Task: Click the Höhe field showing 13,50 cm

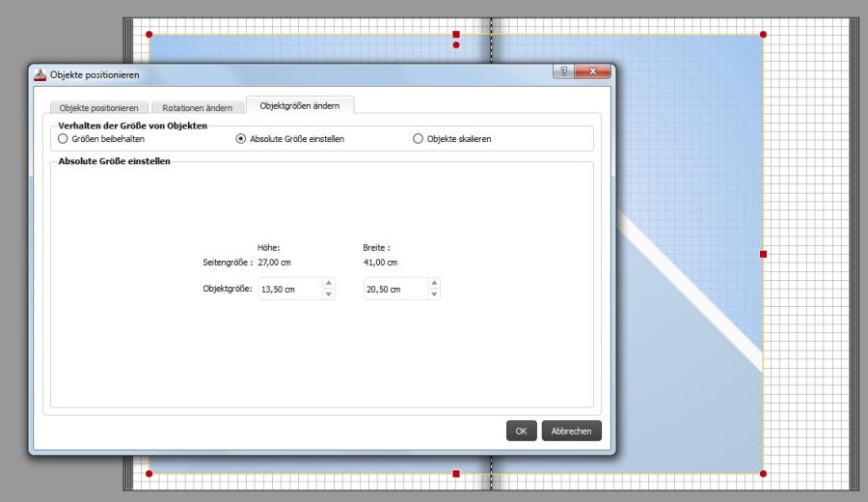Action: coord(289,289)
